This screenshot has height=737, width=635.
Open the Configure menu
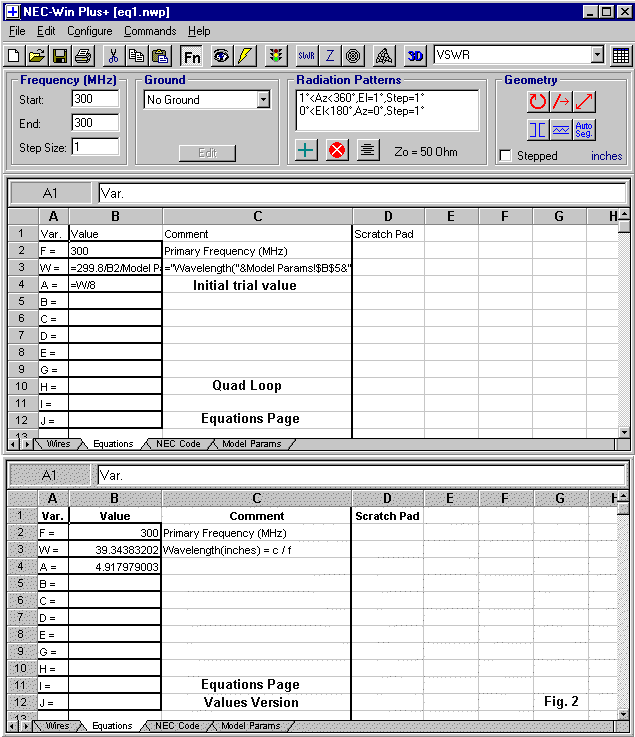89,31
